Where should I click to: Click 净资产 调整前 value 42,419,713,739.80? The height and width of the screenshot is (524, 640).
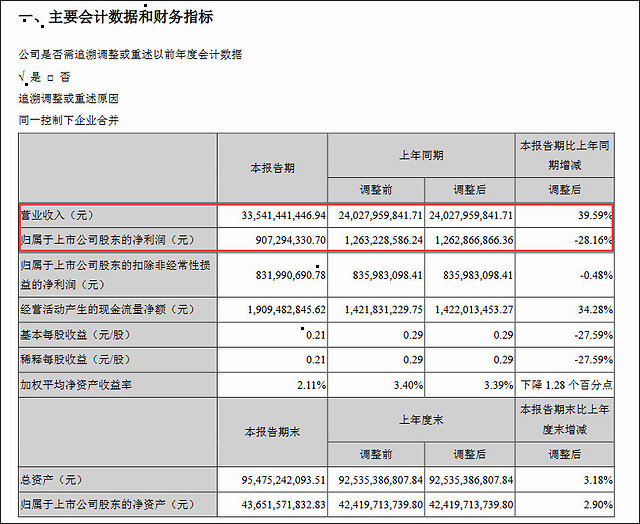click(380, 505)
